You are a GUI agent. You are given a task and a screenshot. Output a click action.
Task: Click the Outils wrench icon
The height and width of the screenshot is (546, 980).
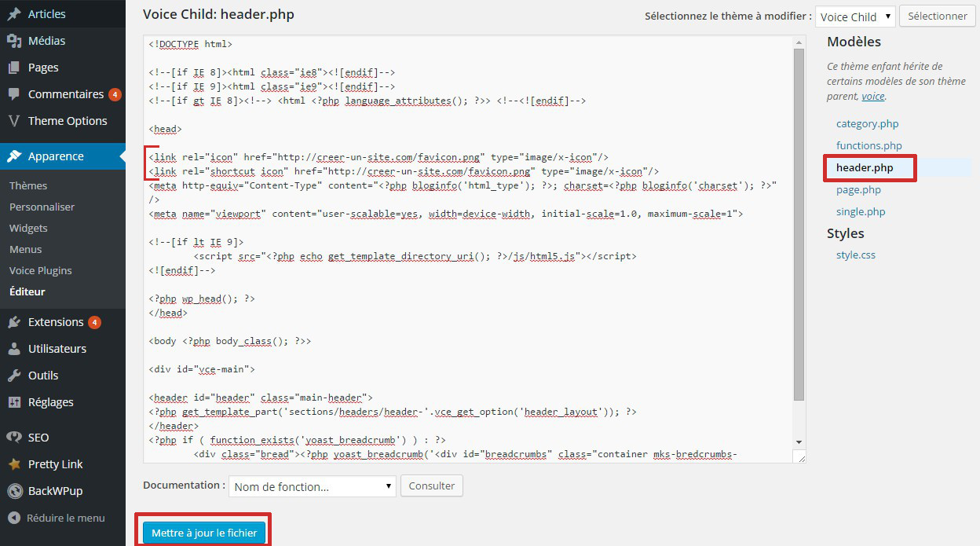(x=14, y=376)
